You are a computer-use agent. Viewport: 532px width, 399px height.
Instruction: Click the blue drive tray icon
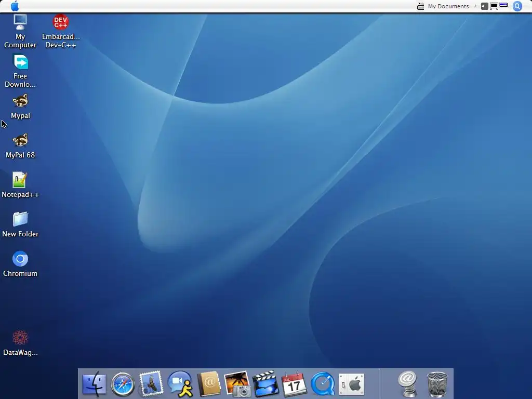pos(503,5)
